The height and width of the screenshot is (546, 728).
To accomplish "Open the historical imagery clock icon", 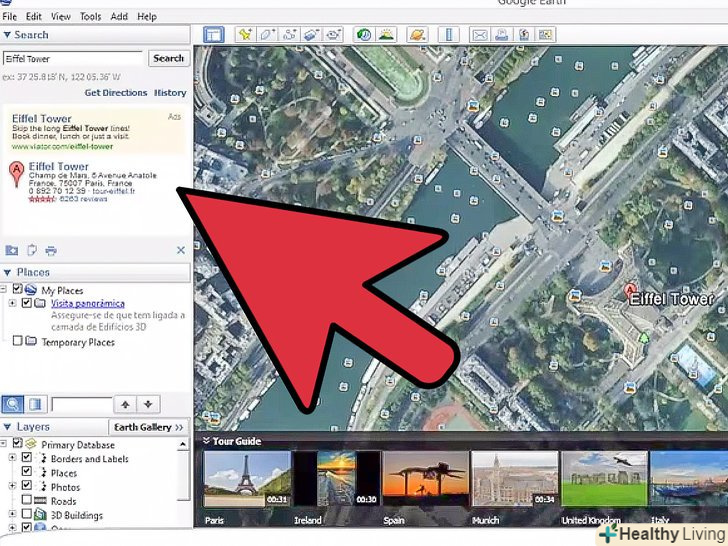I will [x=363, y=35].
